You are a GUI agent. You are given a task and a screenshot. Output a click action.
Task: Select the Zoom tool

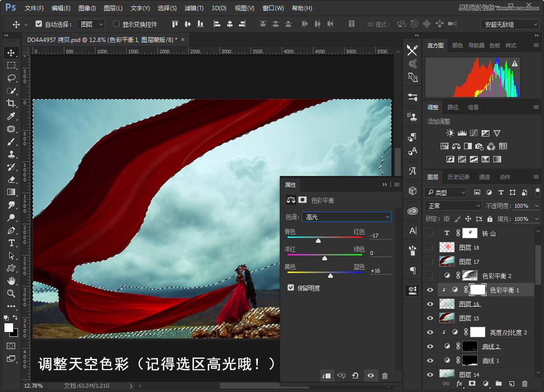(11, 294)
